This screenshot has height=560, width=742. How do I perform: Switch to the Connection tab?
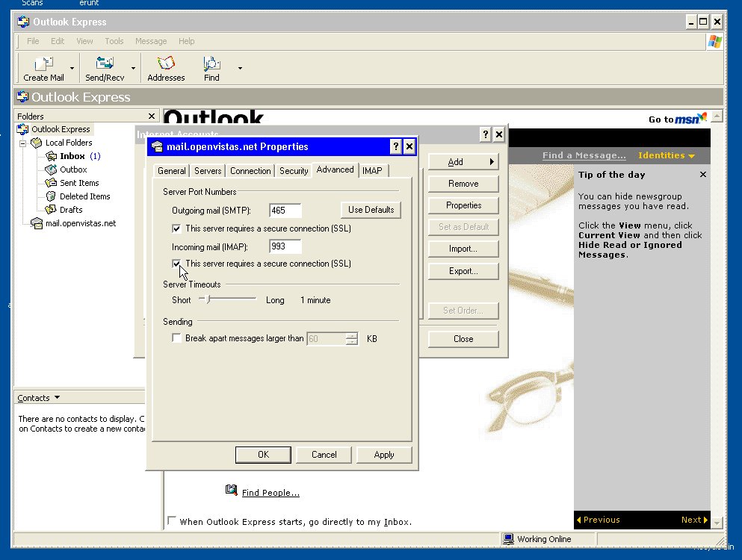(x=250, y=171)
